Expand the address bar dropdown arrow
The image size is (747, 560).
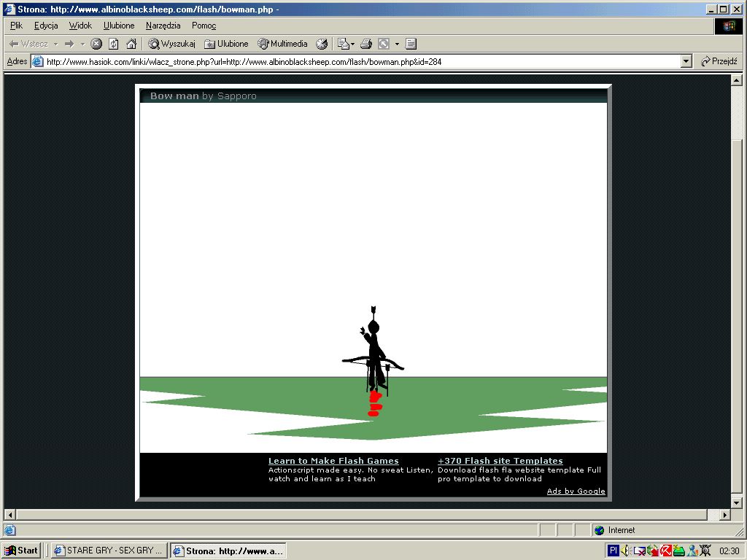pos(686,62)
